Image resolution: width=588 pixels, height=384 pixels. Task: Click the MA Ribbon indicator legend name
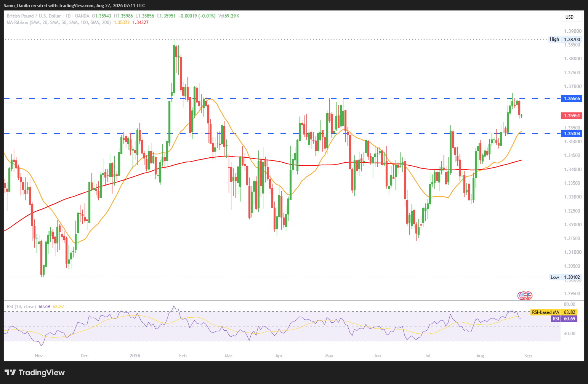pyautogui.click(x=59, y=22)
